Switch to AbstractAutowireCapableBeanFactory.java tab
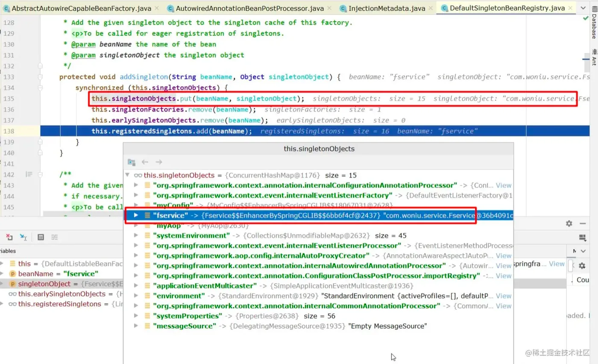This screenshot has width=598, height=364. click(x=81, y=8)
